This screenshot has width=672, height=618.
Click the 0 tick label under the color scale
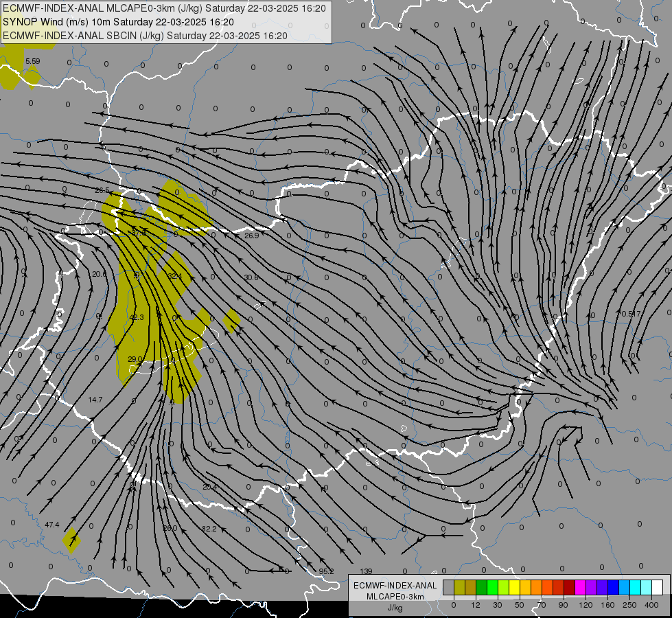click(x=454, y=605)
